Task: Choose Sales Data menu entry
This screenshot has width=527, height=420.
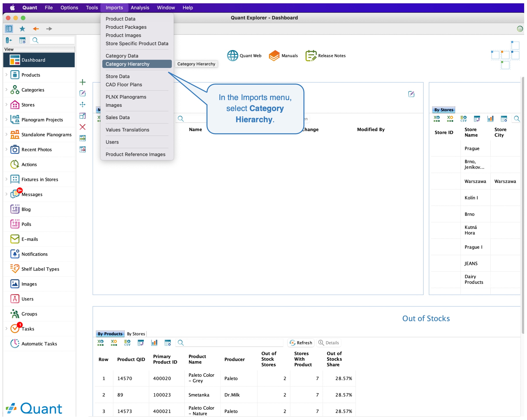Action: [x=137, y=118]
